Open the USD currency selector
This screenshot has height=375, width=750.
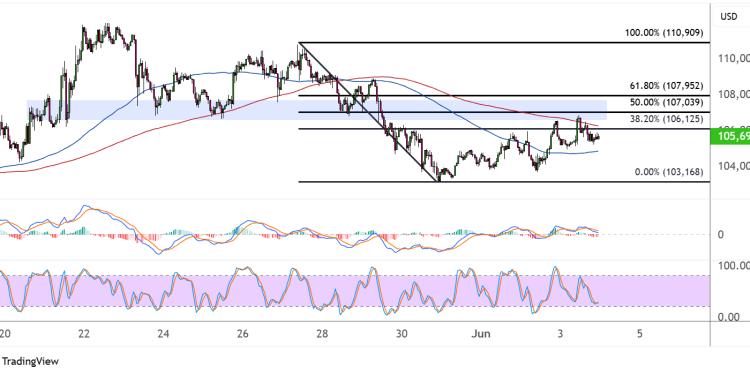pyautogui.click(x=731, y=17)
